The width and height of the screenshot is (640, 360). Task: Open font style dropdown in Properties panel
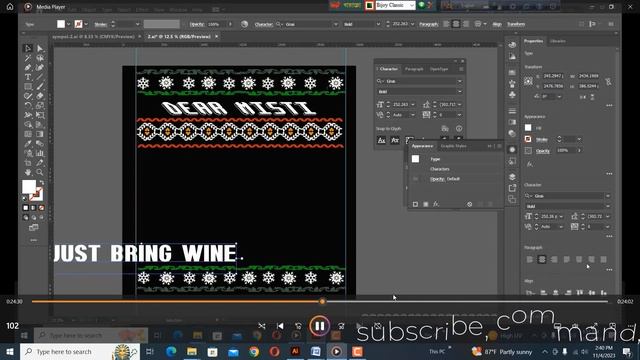(x=608, y=206)
